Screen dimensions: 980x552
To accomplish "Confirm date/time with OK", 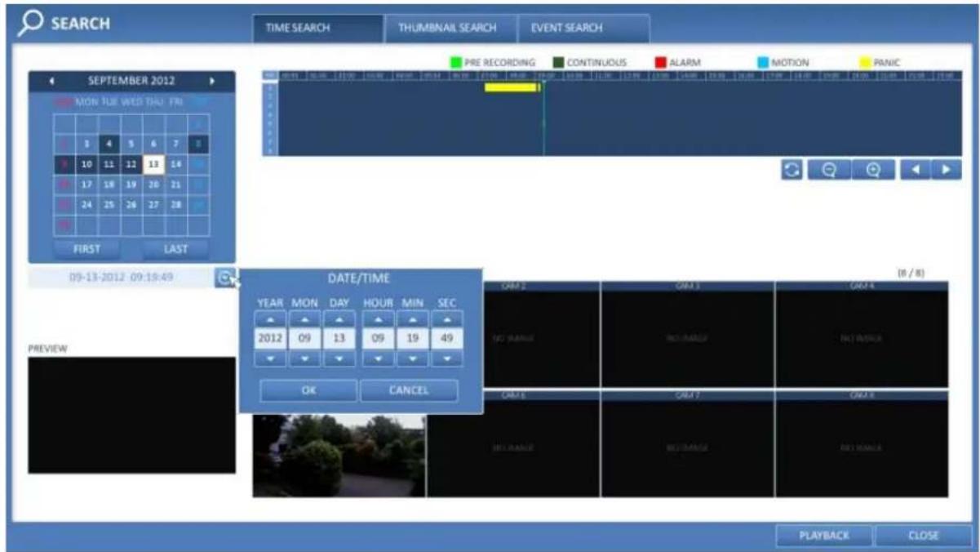I will click(x=308, y=390).
